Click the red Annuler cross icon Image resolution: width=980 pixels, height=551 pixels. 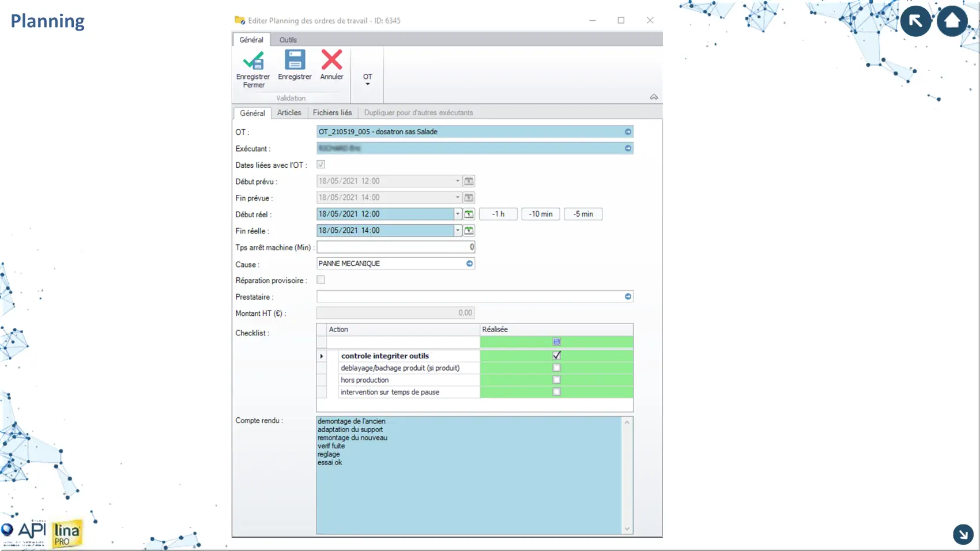point(331,60)
